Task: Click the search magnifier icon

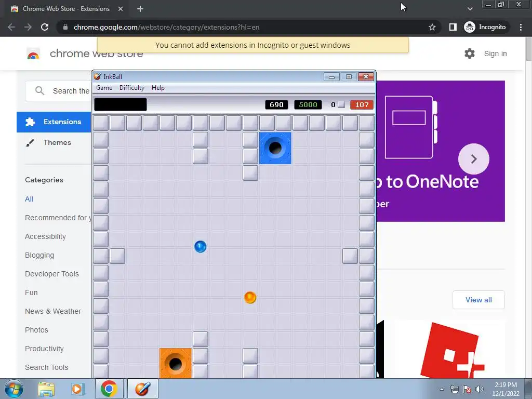Action: [39, 90]
